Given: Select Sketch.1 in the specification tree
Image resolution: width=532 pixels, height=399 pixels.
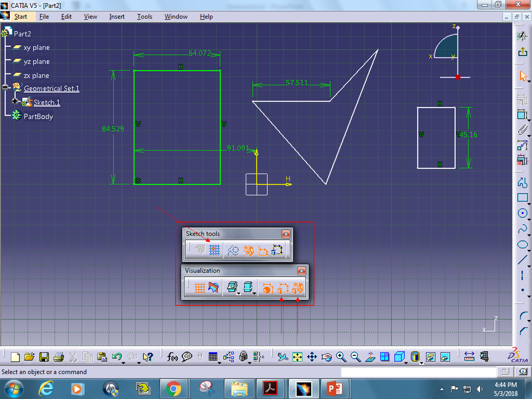Looking at the screenshot, I should coord(46,102).
